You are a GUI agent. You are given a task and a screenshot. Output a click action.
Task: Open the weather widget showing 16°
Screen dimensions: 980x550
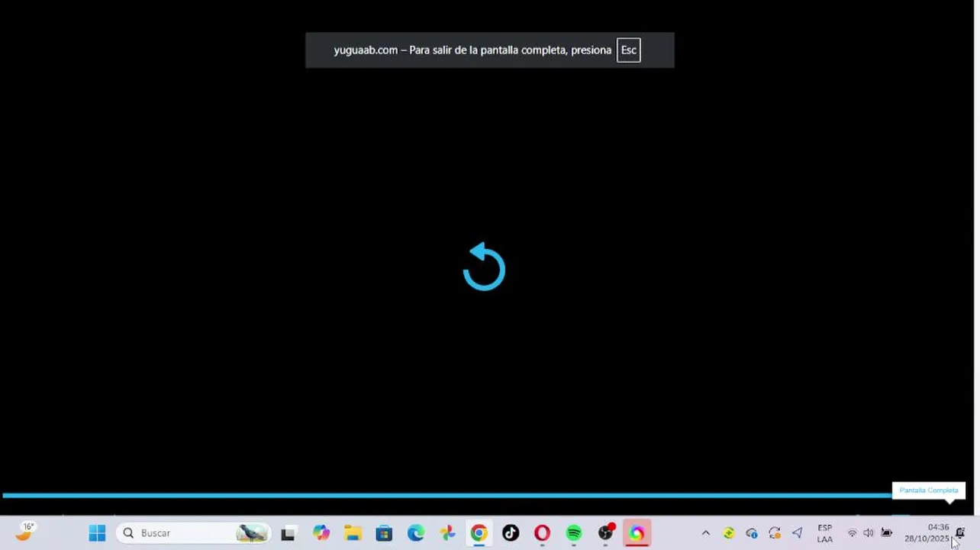click(25, 532)
